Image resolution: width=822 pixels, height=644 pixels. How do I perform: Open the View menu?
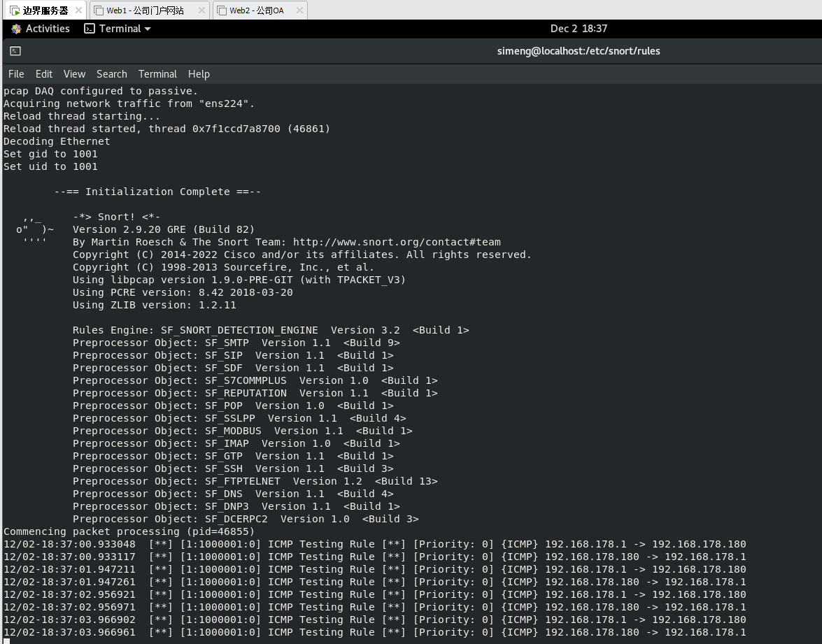pyautogui.click(x=74, y=74)
